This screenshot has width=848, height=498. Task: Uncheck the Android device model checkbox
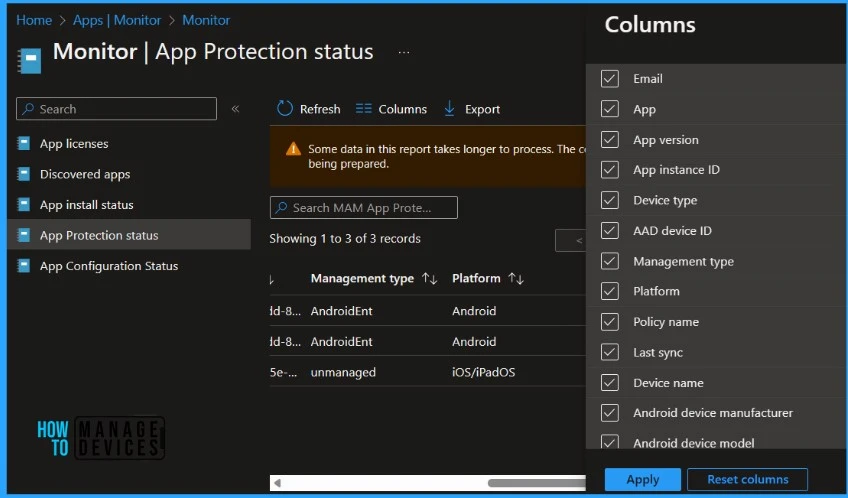tap(610, 441)
